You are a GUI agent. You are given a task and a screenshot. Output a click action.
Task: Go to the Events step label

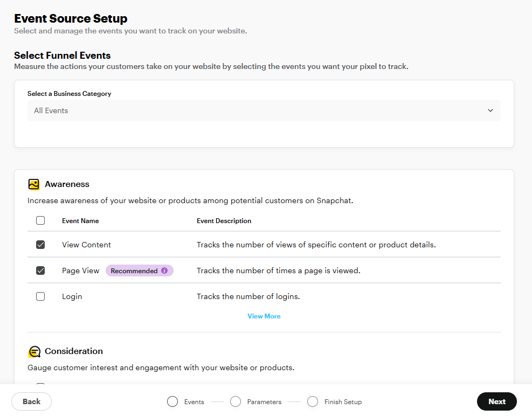tap(194, 402)
